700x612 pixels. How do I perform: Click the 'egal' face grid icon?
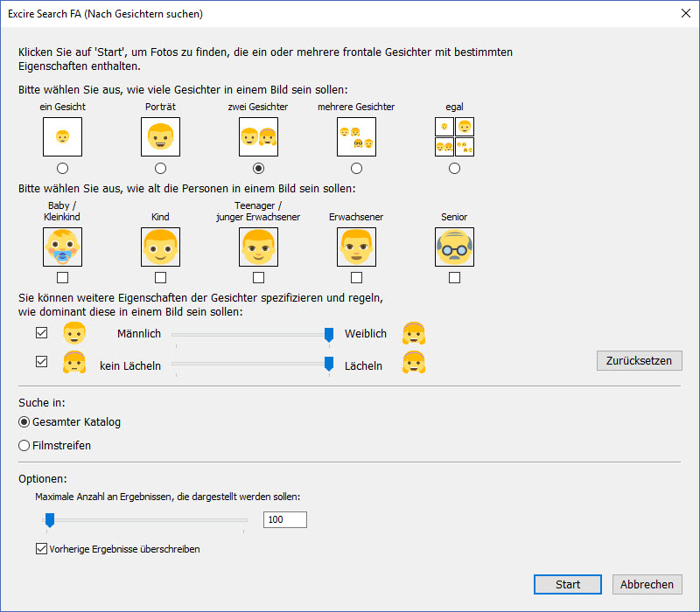(454, 136)
